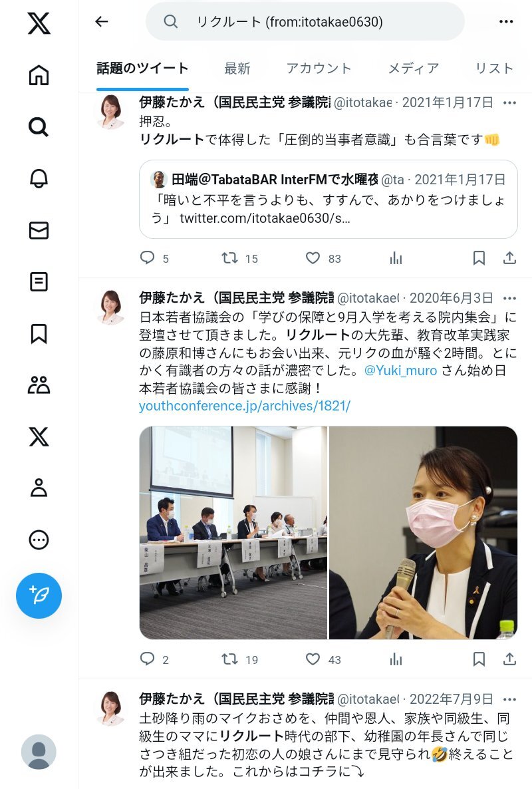Retweet the June 3 2020 tweet
The width and height of the screenshot is (532, 789).
pyautogui.click(x=230, y=659)
